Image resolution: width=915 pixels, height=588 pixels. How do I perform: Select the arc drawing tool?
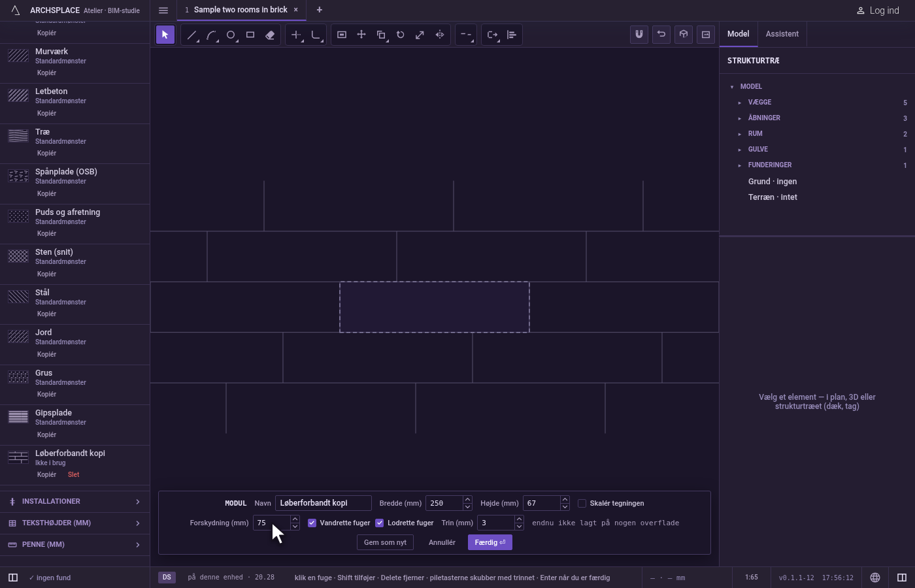click(211, 35)
